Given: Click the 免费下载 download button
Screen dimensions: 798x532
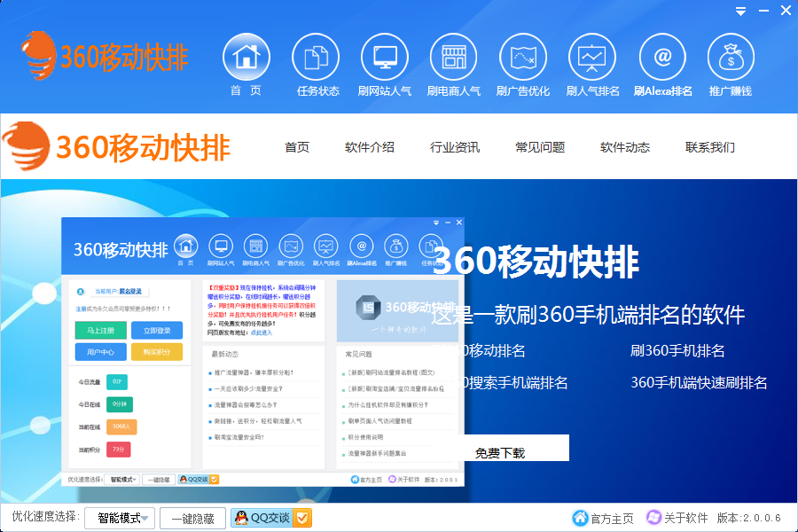Looking at the screenshot, I should 515,449.
